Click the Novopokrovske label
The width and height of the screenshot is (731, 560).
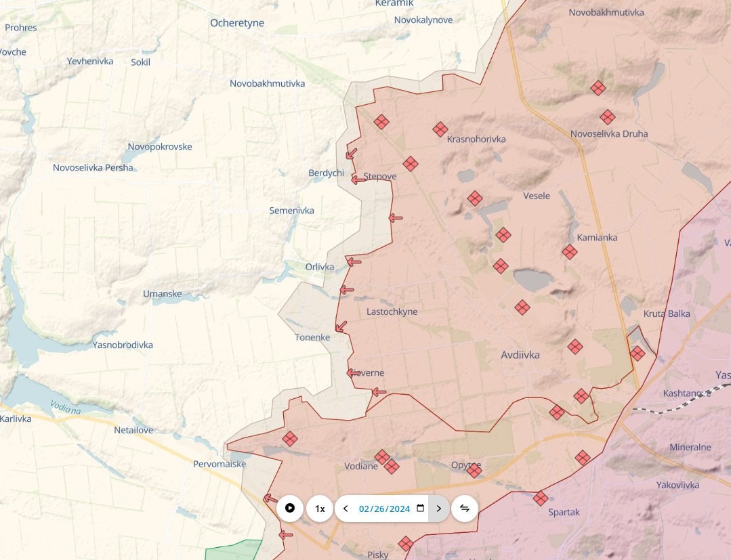pyautogui.click(x=160, y=147)
